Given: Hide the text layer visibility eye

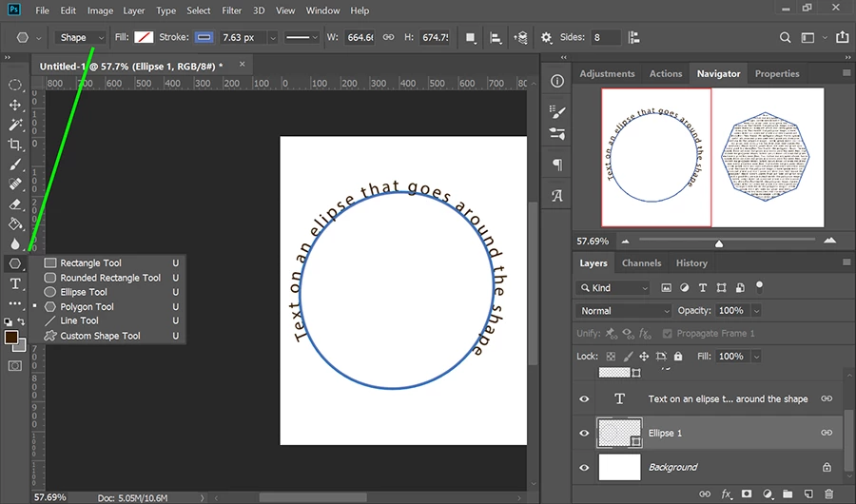Looking at the screenshot, I should click(x=584, y=399).
